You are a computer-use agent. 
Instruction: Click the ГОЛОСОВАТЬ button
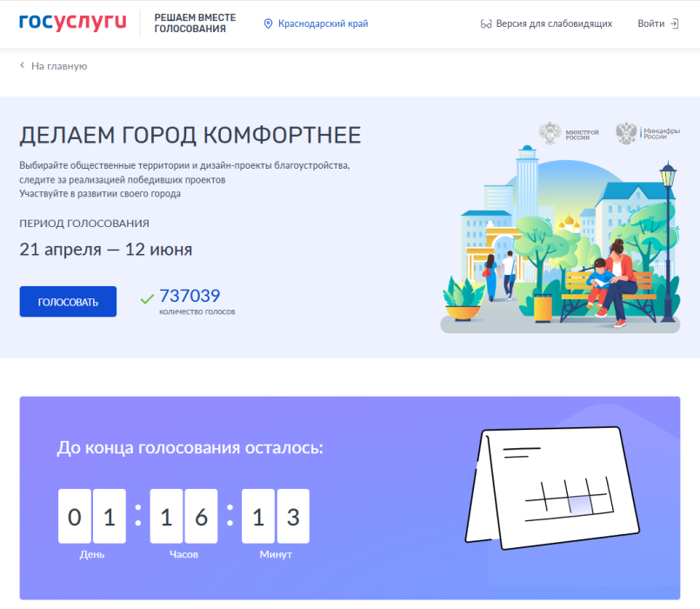tap(68, 302)
